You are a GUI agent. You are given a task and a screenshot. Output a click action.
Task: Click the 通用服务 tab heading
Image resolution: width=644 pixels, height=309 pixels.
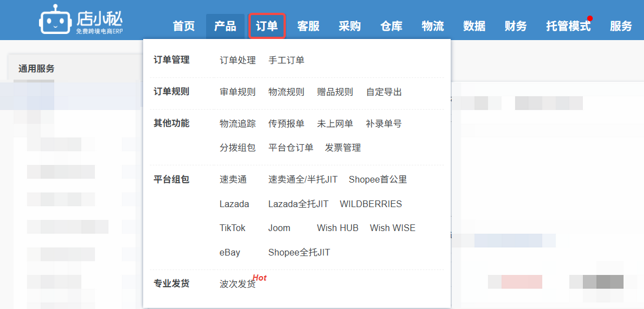pos(36,69)
